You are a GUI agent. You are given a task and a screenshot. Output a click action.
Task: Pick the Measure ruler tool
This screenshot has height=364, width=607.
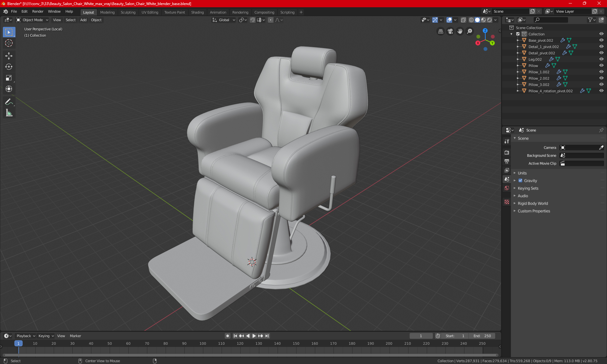[9, 113]
